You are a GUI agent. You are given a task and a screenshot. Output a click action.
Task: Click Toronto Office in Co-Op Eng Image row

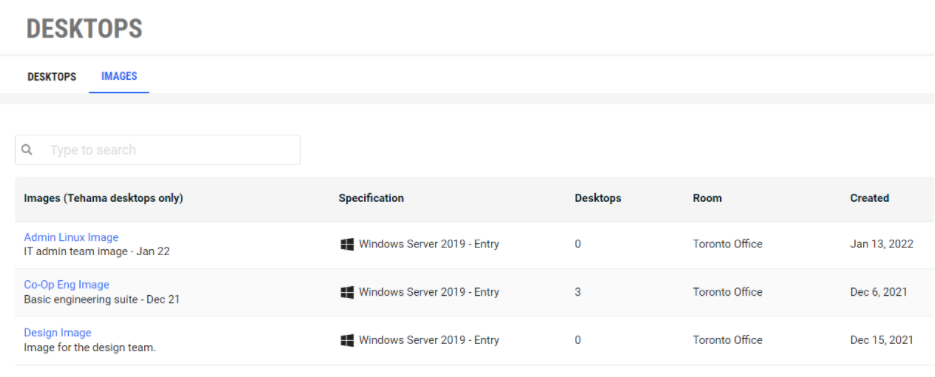click(727, 292)
